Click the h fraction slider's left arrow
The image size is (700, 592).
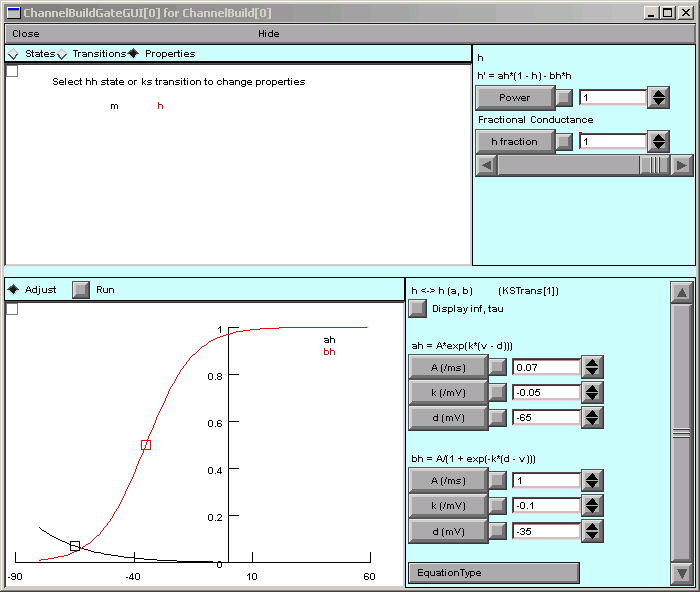(487, 165)
